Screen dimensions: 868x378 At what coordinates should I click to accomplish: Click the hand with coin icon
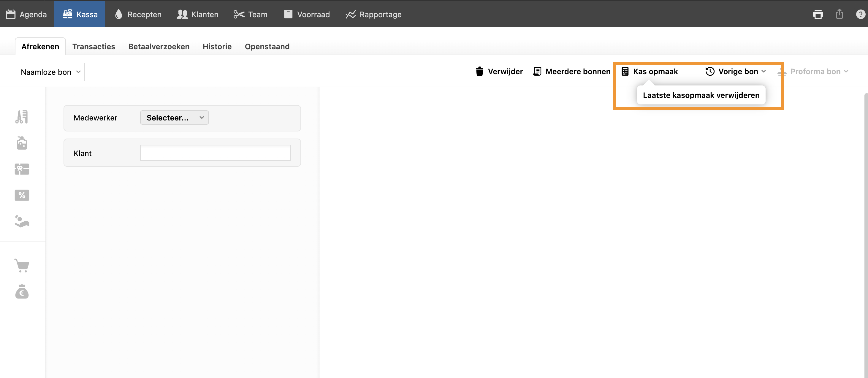click(x=22, y=221)
